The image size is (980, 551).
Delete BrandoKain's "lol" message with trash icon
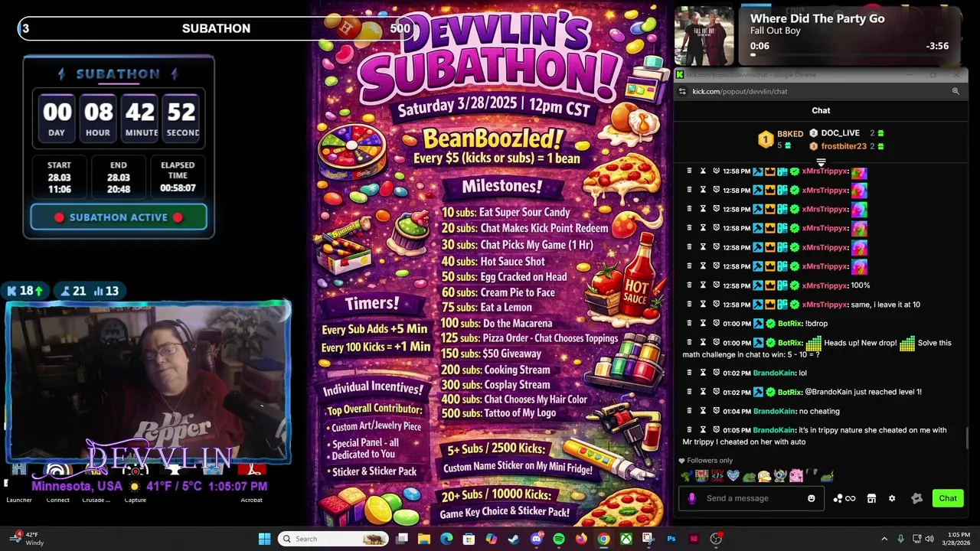[689, 373]
